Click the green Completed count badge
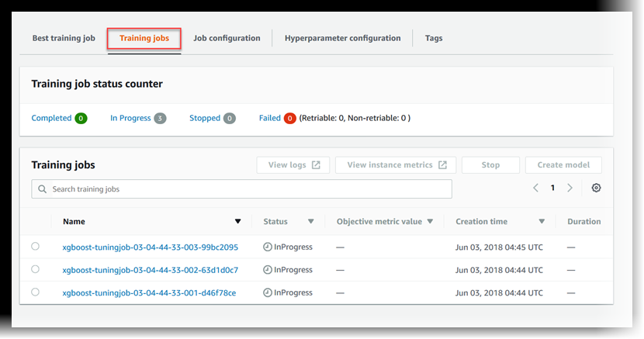644x339 pixels. [x=81, y=119]
